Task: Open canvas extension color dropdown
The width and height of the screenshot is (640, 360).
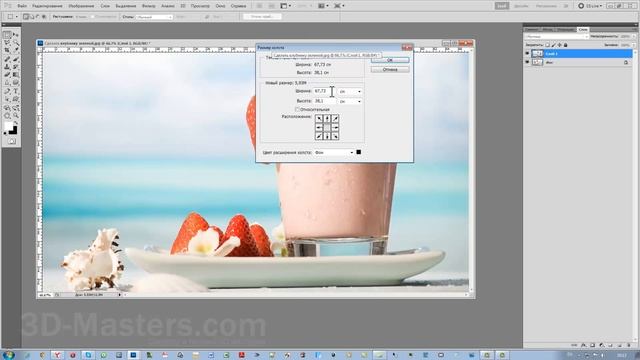Action: (x=333, y=152)
